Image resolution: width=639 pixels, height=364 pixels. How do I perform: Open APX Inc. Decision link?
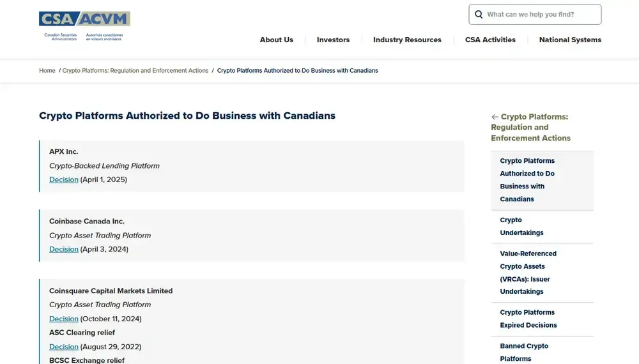[x=63, y=179]
